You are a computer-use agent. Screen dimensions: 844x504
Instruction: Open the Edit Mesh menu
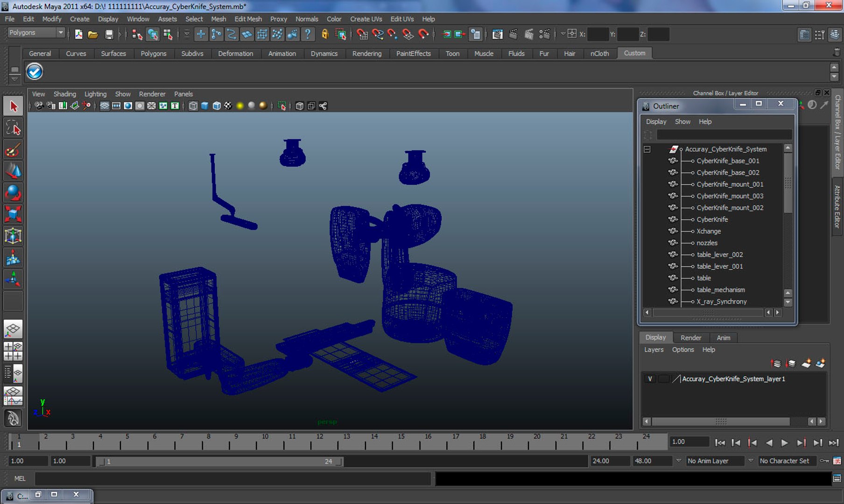pyautogui.click(x=248, y=19)
